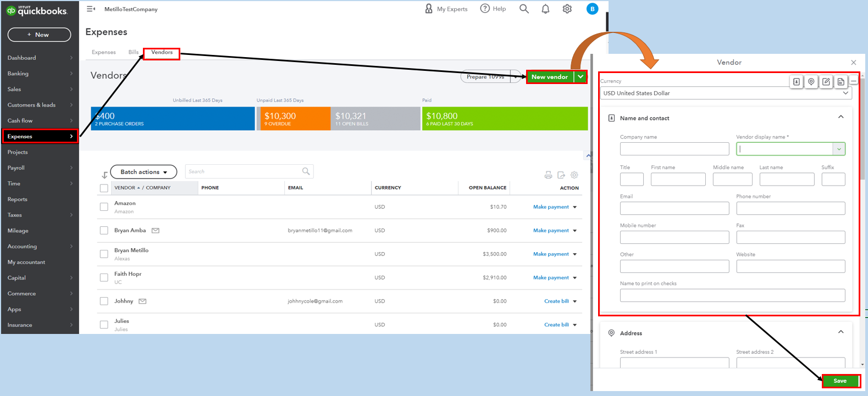The width and height of the screenshot is (868, 396).
Task: Check the Amazon vendor row checkbox
Action: (104, 207)
